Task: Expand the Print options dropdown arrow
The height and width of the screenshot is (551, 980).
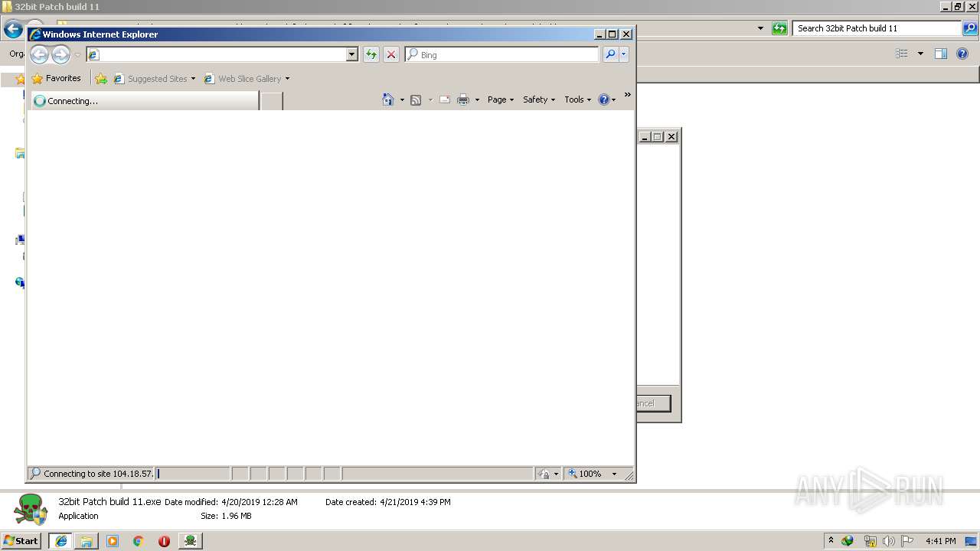Action: (x=477, y=99)
